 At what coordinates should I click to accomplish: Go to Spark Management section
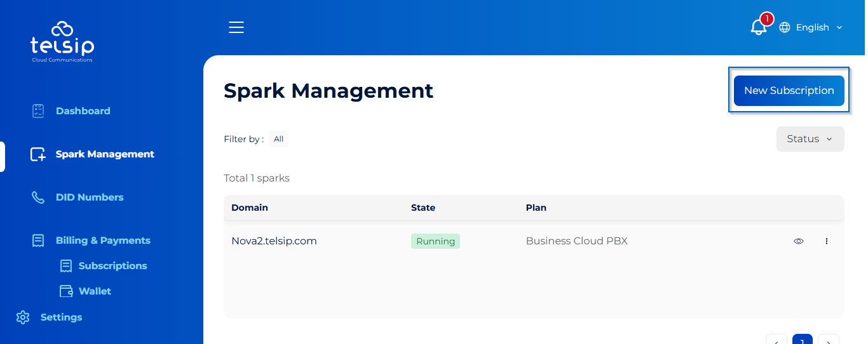click(x=105, y=154)
